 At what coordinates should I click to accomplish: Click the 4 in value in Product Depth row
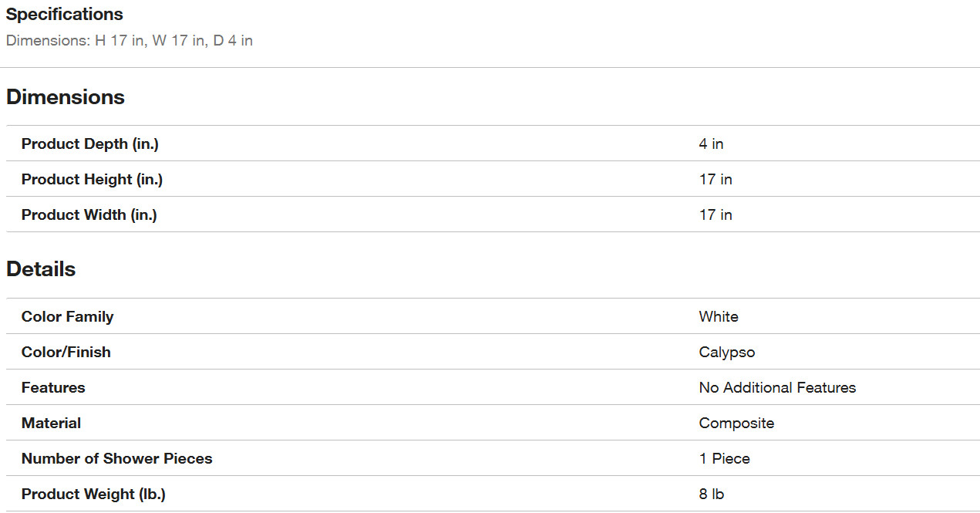pyautogui.click(x=711, y=143)
